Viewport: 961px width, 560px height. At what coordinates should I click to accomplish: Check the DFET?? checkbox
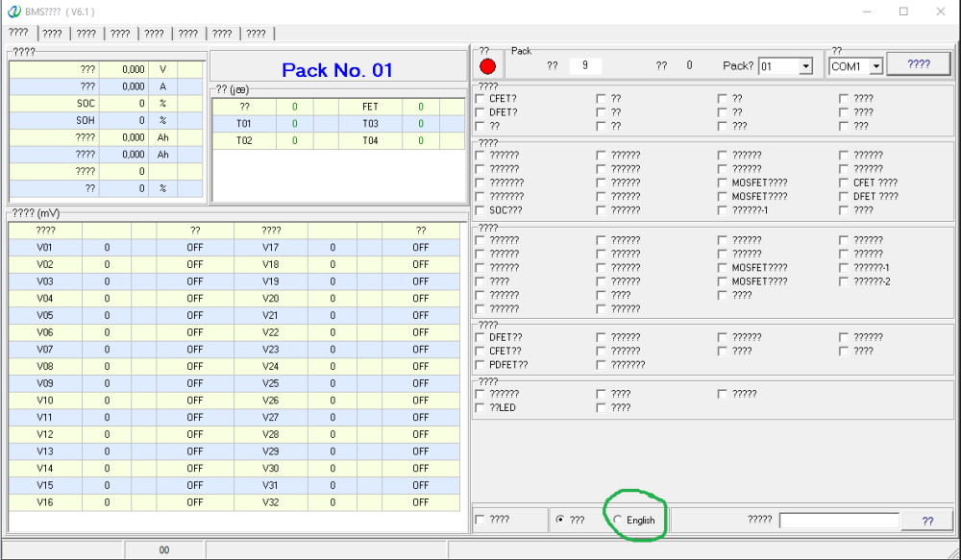[480, 337]
